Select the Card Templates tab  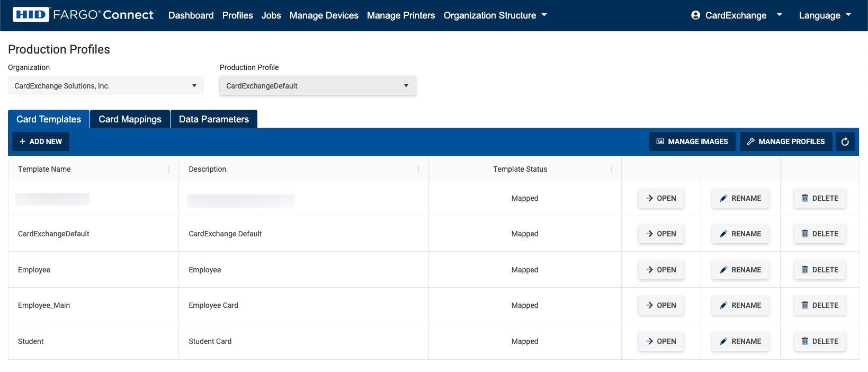coord(49,119)
